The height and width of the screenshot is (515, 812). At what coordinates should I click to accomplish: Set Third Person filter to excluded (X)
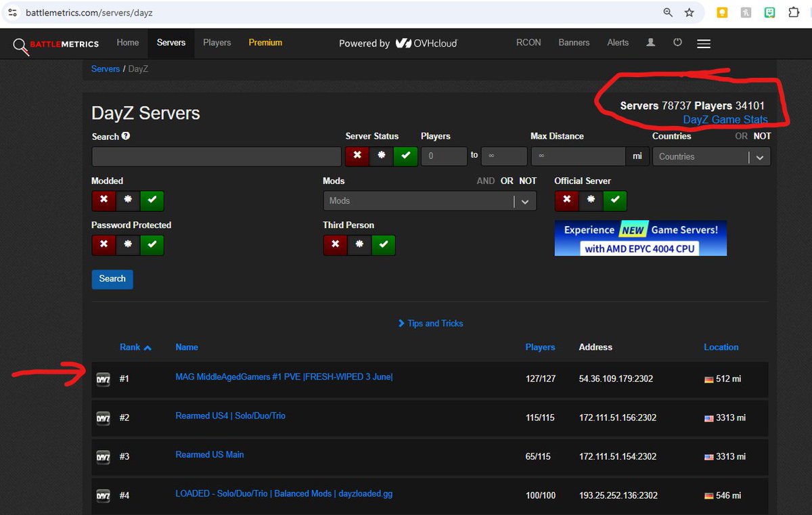click(x=335, y=244)
